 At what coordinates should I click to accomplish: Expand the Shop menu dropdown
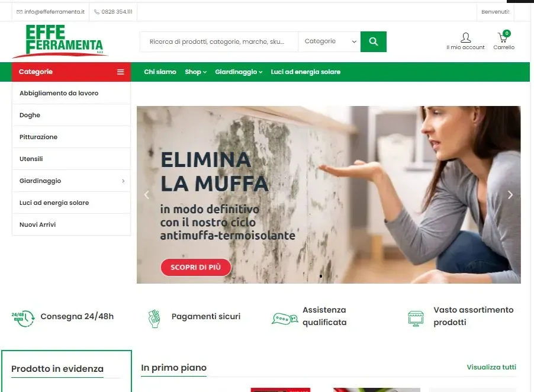coord(195,72)
